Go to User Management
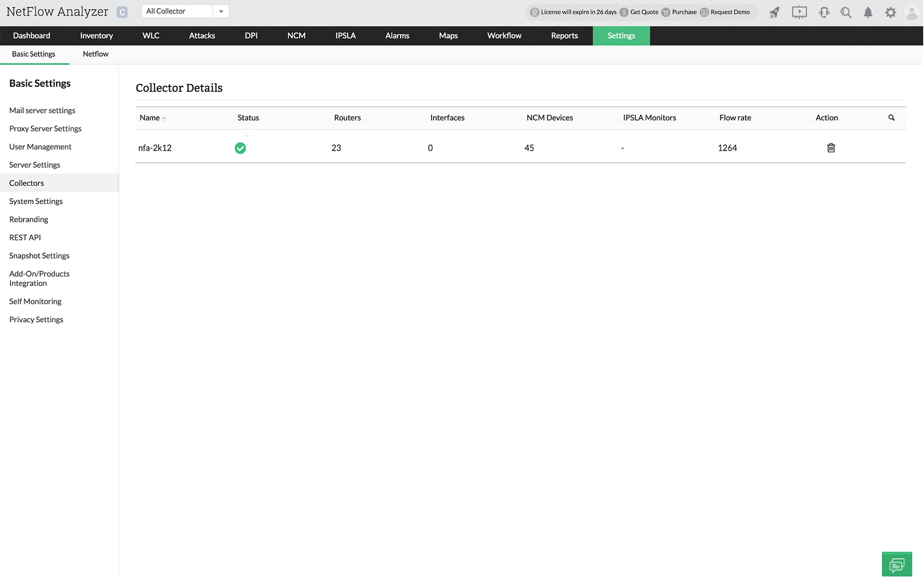This screenshot has height=577, width=924. (x=40, y=147)
